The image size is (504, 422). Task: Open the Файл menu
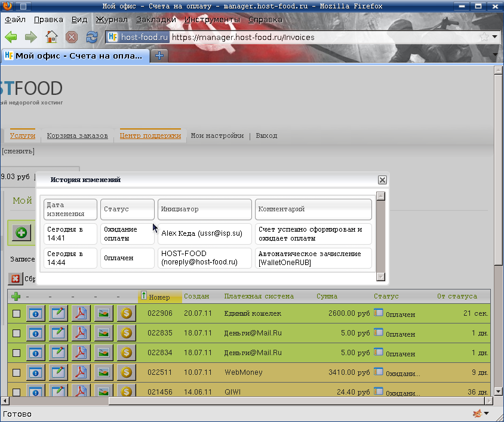15,20
